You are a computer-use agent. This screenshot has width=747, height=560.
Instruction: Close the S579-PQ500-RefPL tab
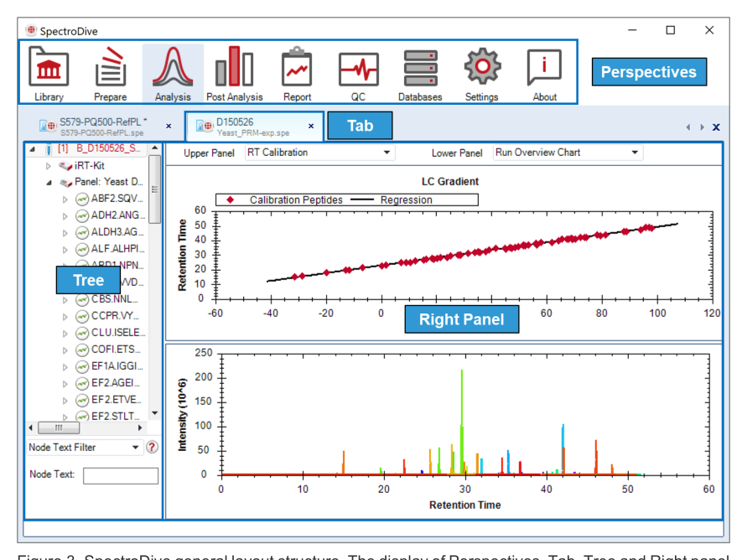pos(169,127)
